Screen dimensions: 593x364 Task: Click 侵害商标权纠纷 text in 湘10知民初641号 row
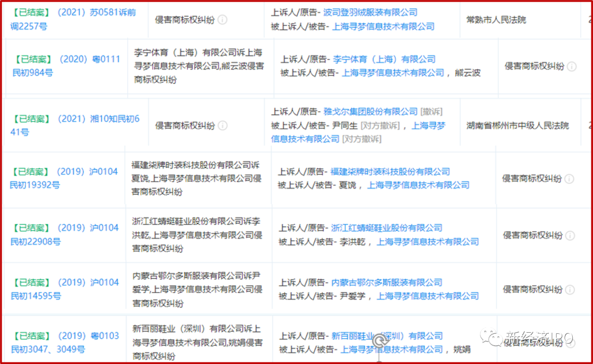click(184, 126)
